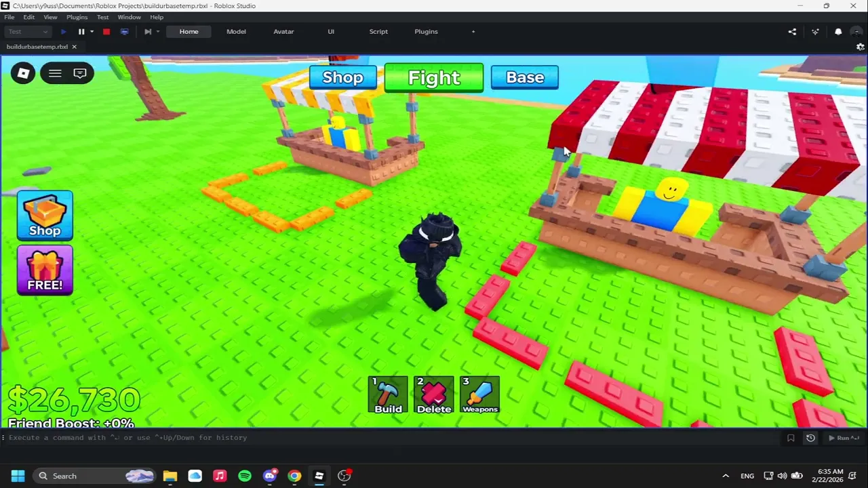The image size is (868, 488).
Task: Click the command bar bookmark icon
Action: [x=790, y=438]
